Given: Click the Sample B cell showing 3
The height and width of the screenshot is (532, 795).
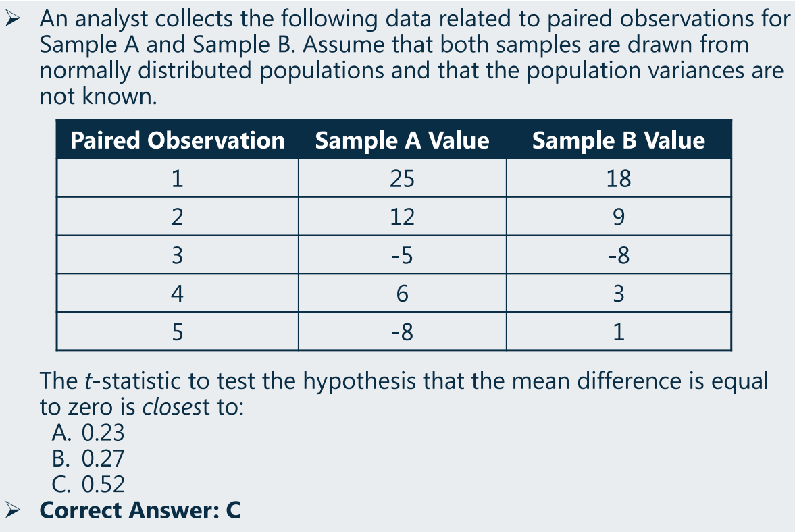Looking at the screenshot, I should click(619, 294).
